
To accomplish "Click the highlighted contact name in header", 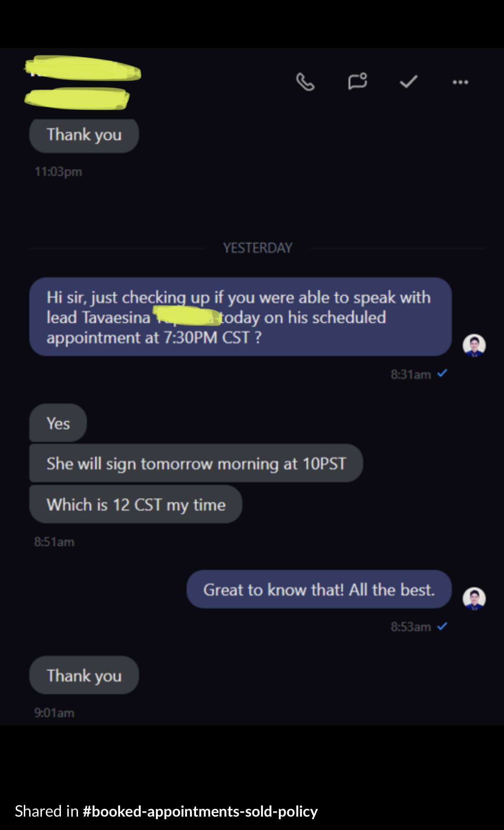I will [x=82, y=69].
